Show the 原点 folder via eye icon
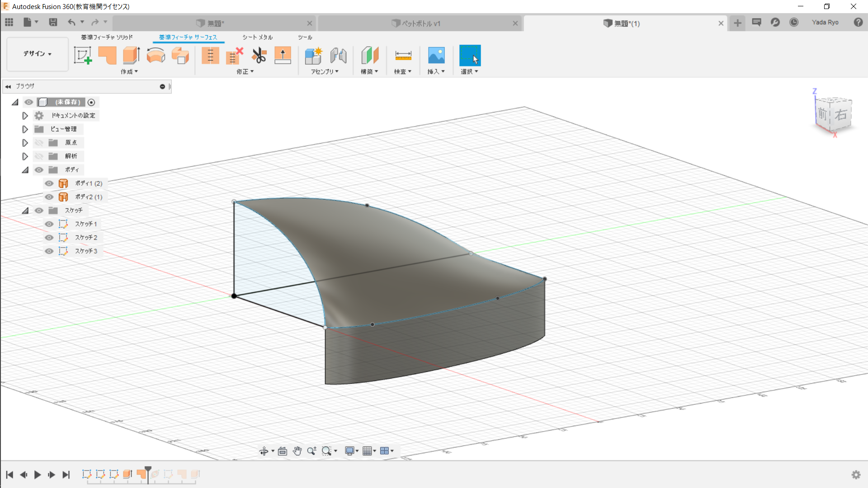Viewport: 868px width, 488px height. [x=39, y=143]
